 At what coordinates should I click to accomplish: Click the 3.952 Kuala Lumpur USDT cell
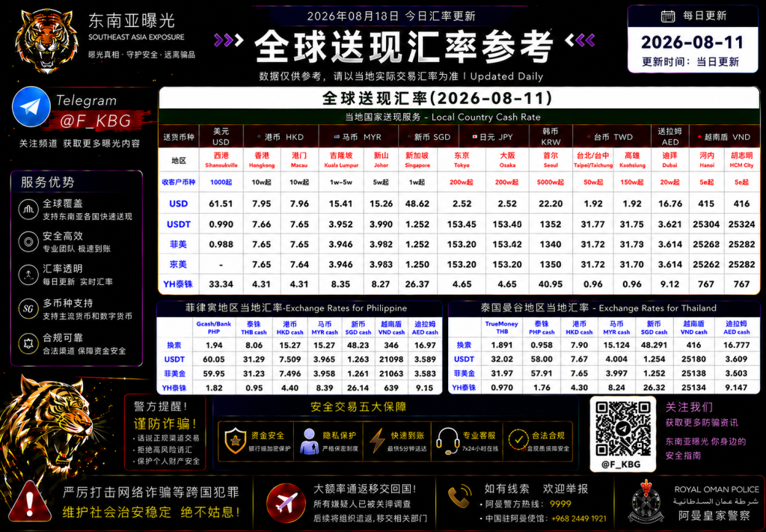340,224
